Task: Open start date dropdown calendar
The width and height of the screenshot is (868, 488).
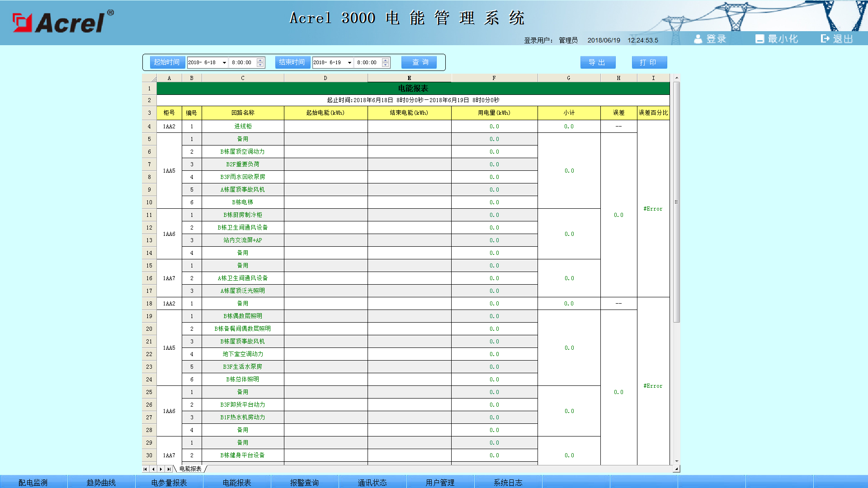Action: 224,63
